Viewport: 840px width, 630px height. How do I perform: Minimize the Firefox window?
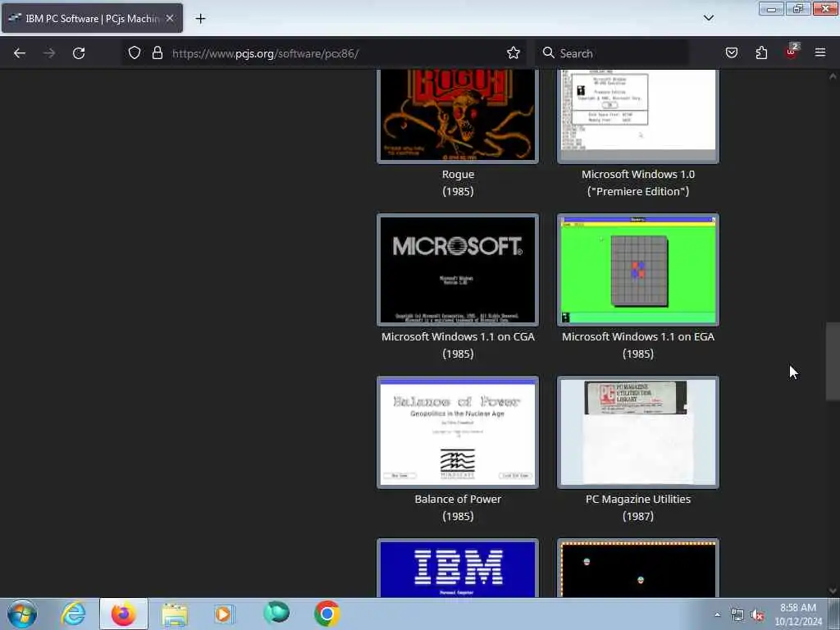(771, 8)
